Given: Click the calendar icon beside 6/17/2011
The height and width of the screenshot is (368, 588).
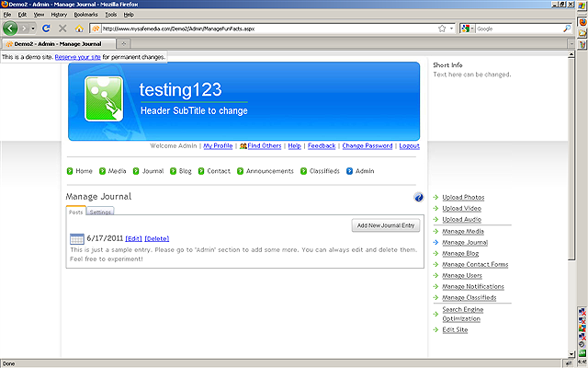Looking at the screenshot, I should [76, 239].
